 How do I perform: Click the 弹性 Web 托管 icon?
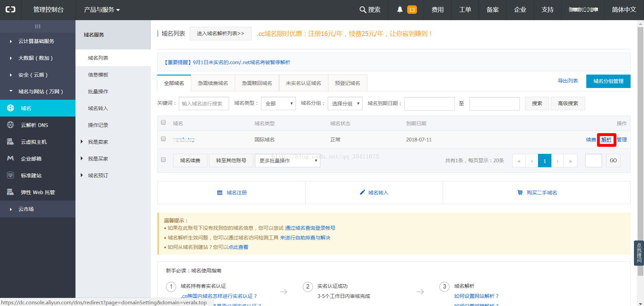click(10, 192)
